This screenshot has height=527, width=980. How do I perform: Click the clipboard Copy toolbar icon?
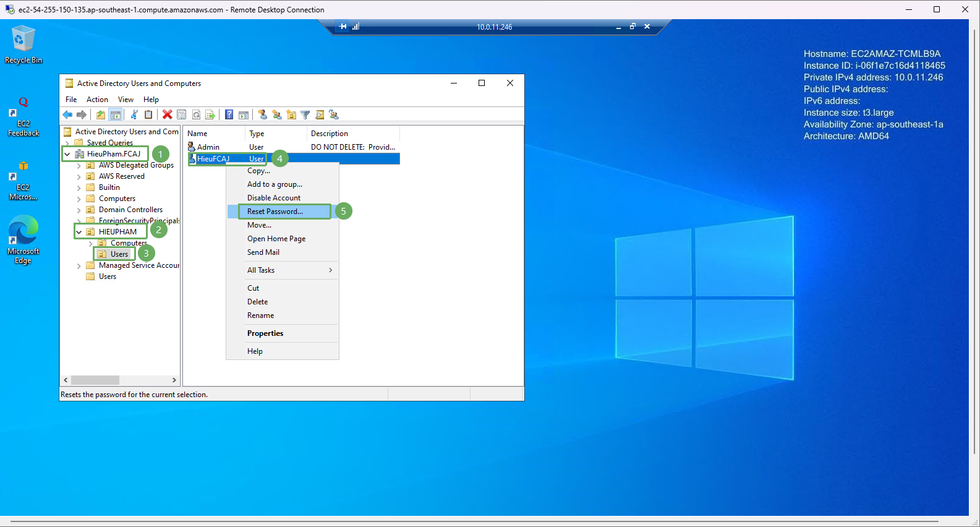coord(148,114)
